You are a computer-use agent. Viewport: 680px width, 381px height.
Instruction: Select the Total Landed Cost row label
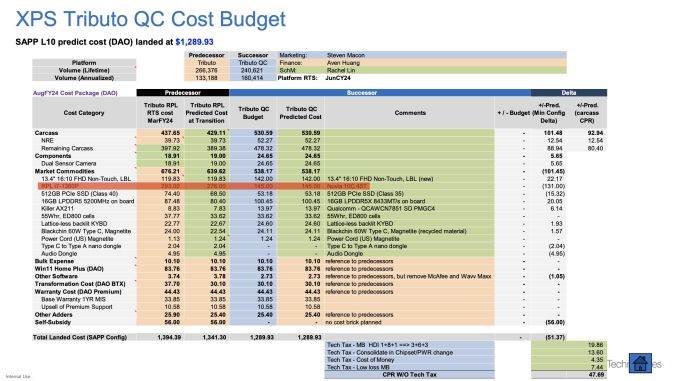[80, 337]
